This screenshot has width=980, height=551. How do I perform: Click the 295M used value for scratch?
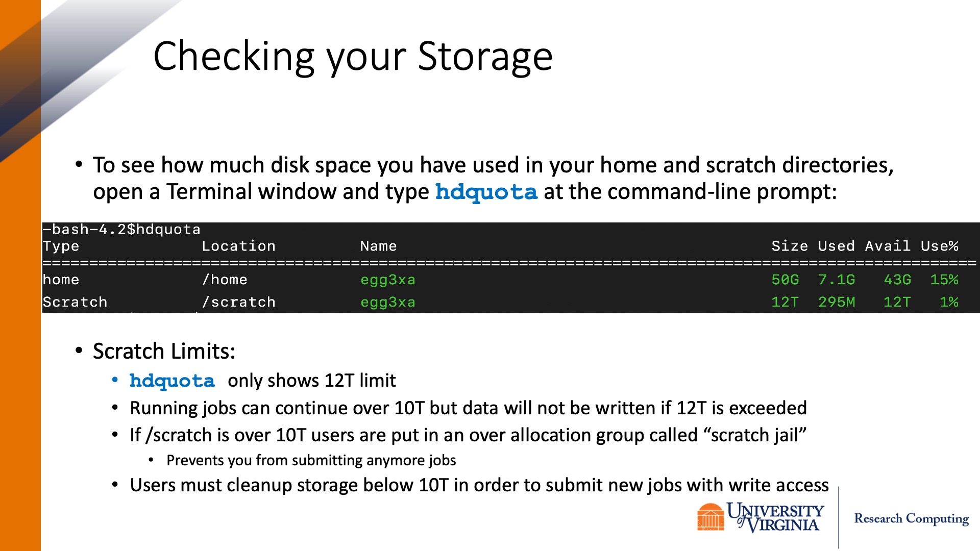(x=837, y=302)
